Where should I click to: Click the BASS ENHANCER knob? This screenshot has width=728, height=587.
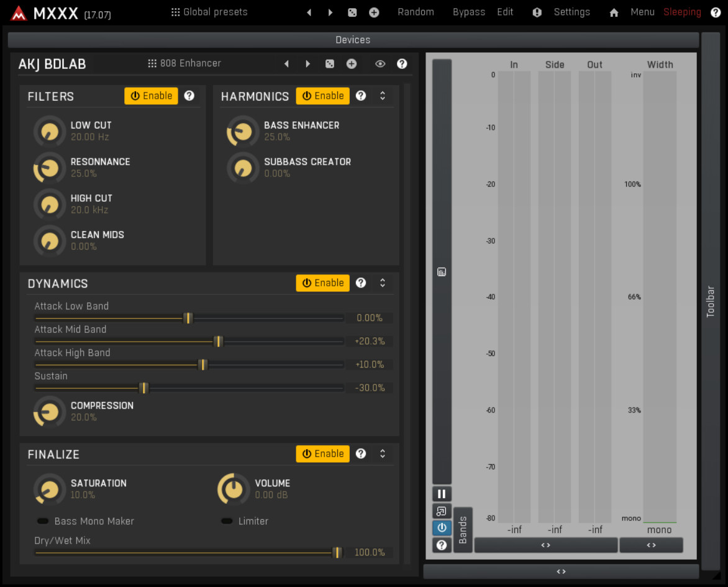click(243, 132)
